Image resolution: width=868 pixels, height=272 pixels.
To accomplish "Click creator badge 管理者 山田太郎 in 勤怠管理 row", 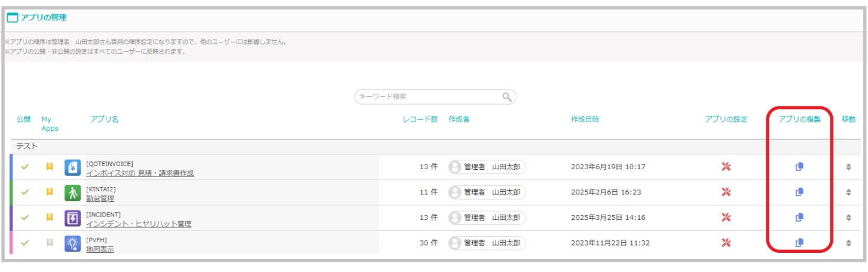I will [487, 192].
